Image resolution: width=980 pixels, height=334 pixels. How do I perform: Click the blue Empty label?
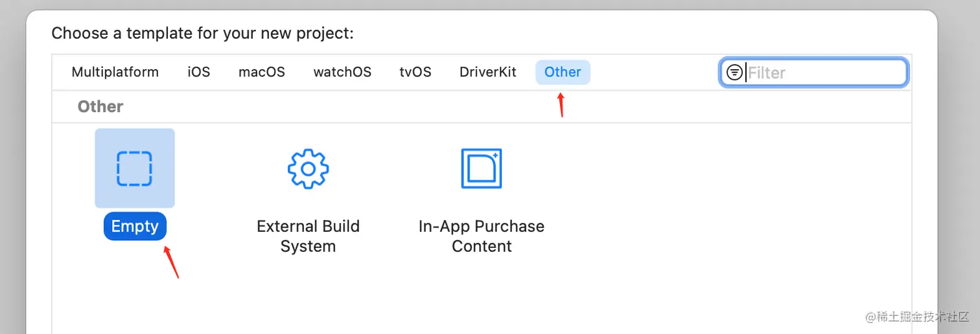click(x=135, y=227)
